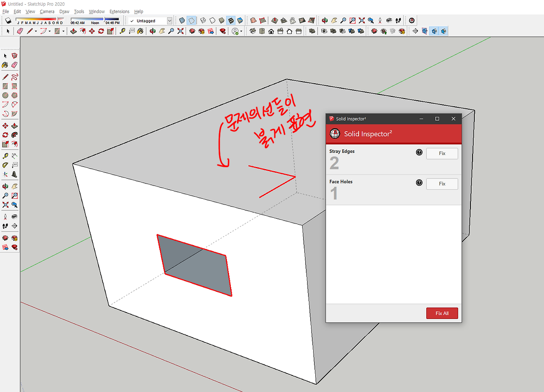The height and width of the screenshot is (392, 544).
Task: Select the Pan hand tool
Action: point(161,31)
